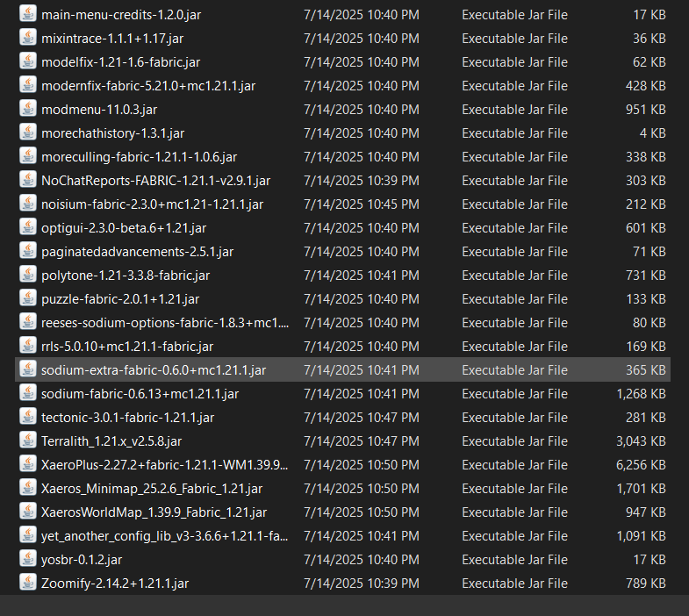Click the truncated XaeroPlus-2.27.2+fabric-1.21.1 name

point(164,466)
